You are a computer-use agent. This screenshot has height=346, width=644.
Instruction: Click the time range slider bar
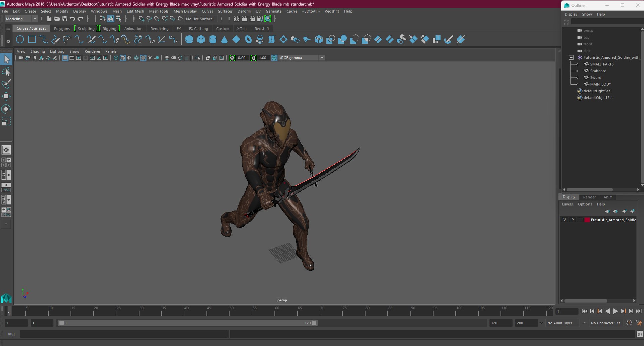point(187,323)
